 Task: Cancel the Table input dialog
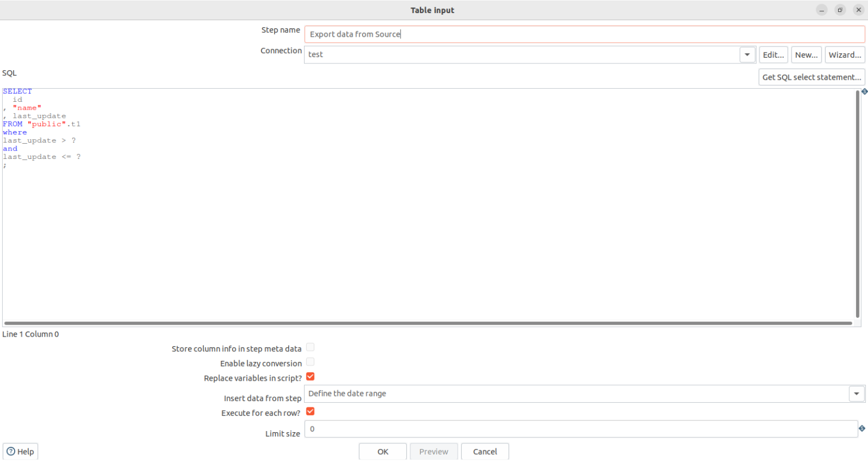(x=485, y=451)
